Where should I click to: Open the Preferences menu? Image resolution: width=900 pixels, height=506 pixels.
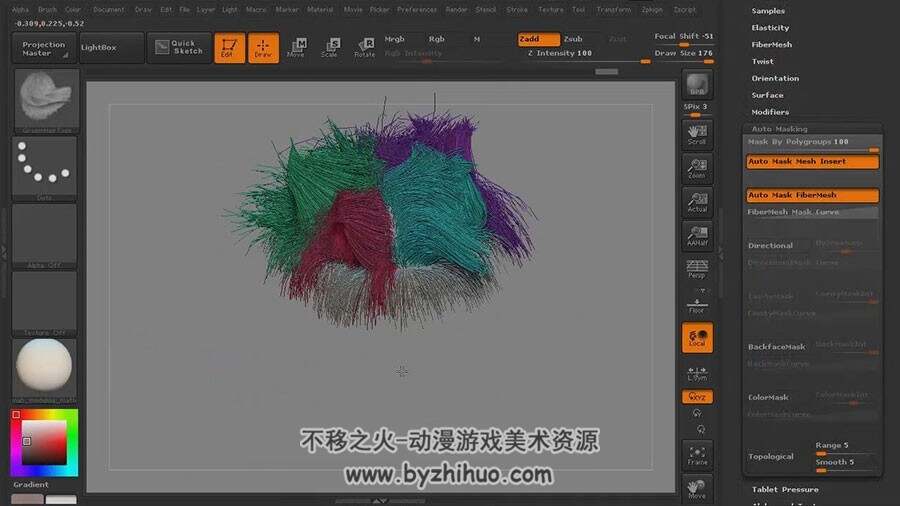[x=417, y=10]
